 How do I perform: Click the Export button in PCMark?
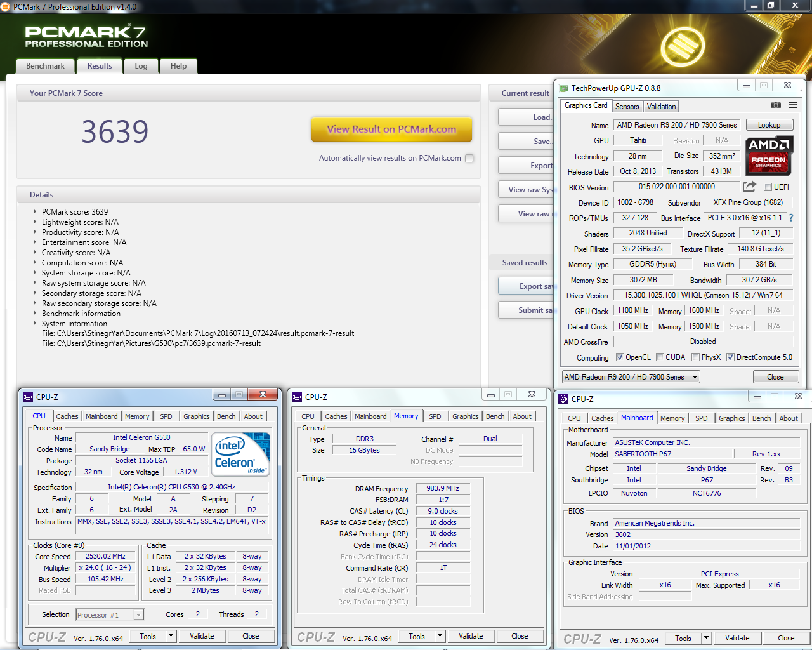(526, 165)
